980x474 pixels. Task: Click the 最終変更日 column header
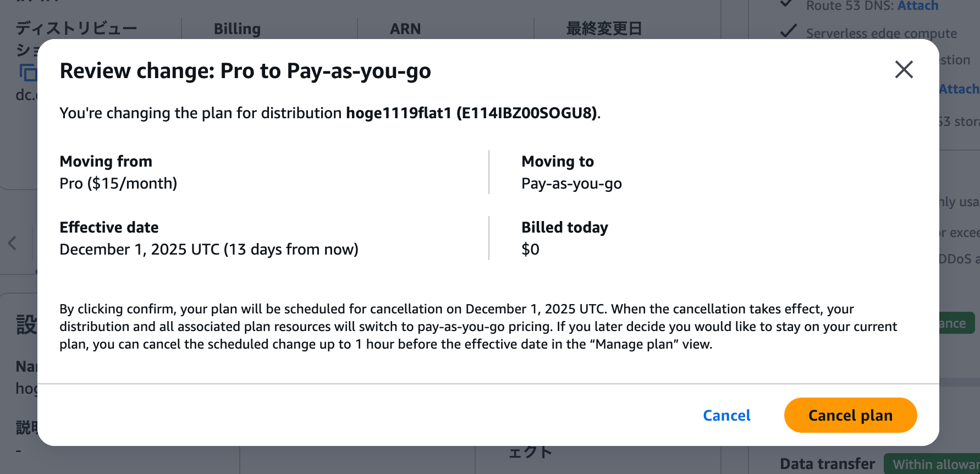[x=604, y=29]
